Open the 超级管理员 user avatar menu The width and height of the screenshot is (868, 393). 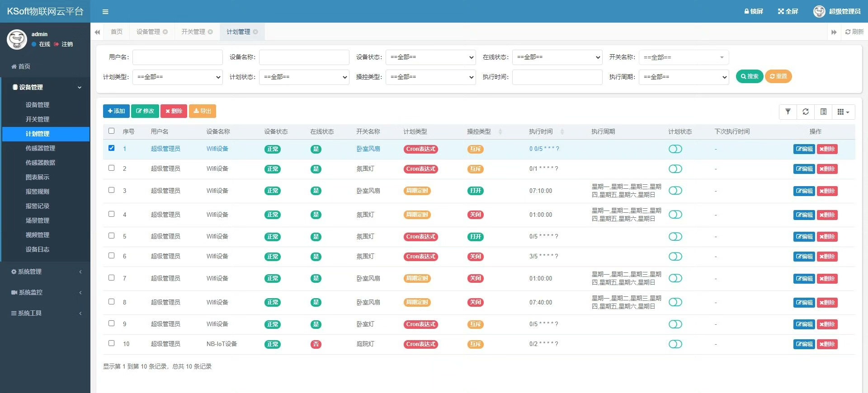click(837, 11)
